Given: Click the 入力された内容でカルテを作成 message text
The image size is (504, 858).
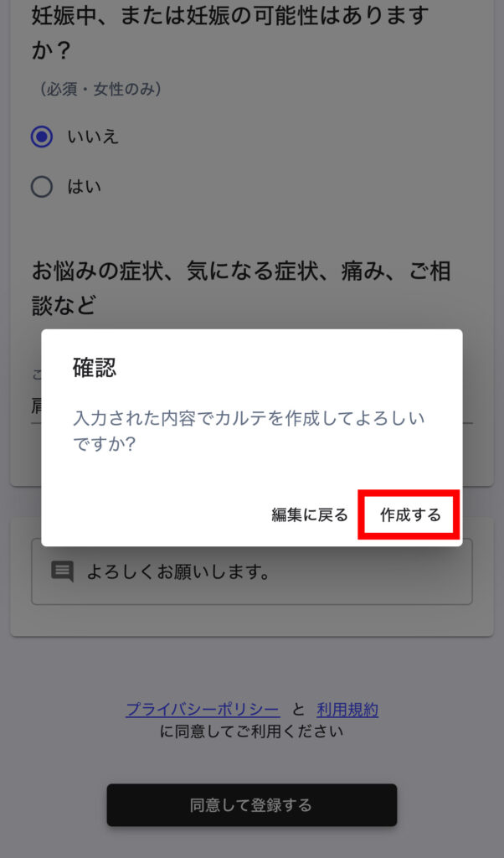Looking at the screenshot, I should (248, 432).
